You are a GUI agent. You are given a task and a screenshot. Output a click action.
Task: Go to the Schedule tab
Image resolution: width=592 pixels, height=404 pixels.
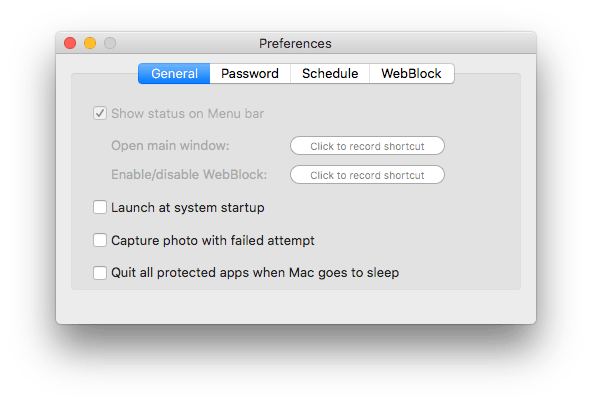(x=330, y=73)
